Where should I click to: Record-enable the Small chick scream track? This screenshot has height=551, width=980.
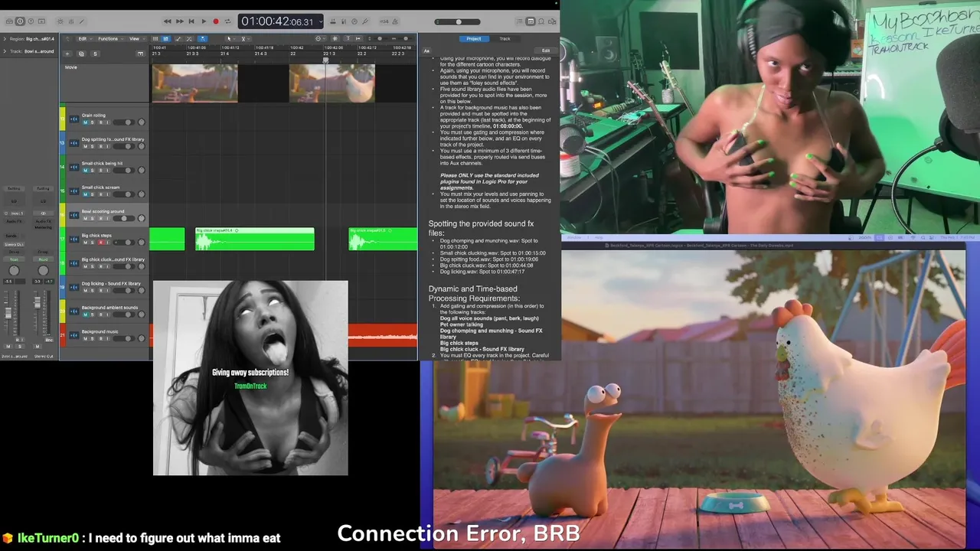point(100,194)
